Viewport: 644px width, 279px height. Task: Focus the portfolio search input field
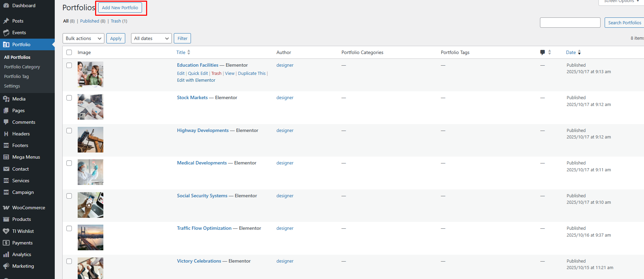click(570, 23)
